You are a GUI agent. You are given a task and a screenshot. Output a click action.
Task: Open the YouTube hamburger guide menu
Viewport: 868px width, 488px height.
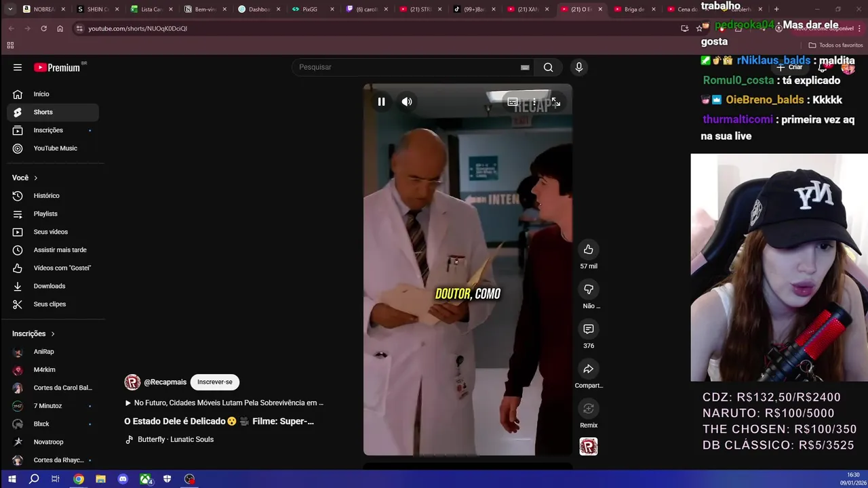[x=18, y=67]
